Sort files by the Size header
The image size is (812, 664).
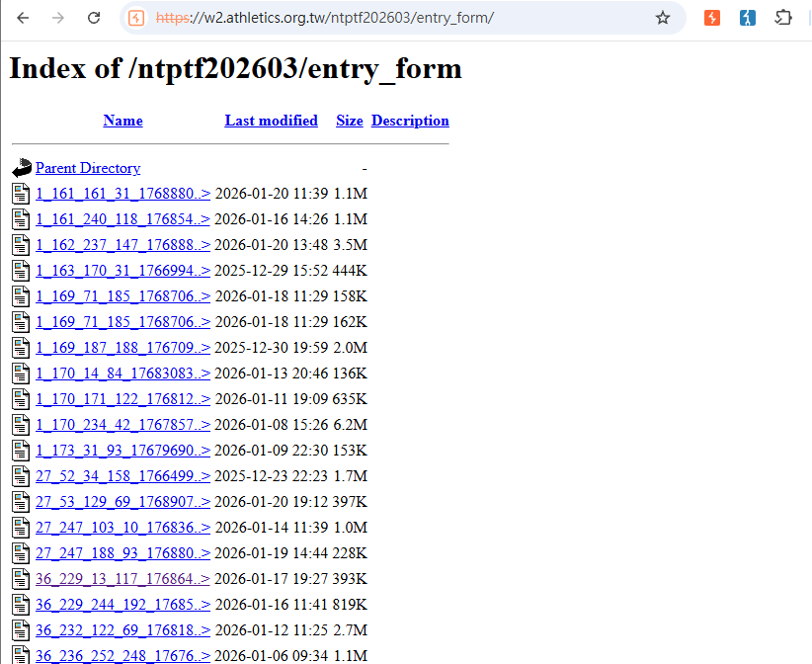click(350, 121)
